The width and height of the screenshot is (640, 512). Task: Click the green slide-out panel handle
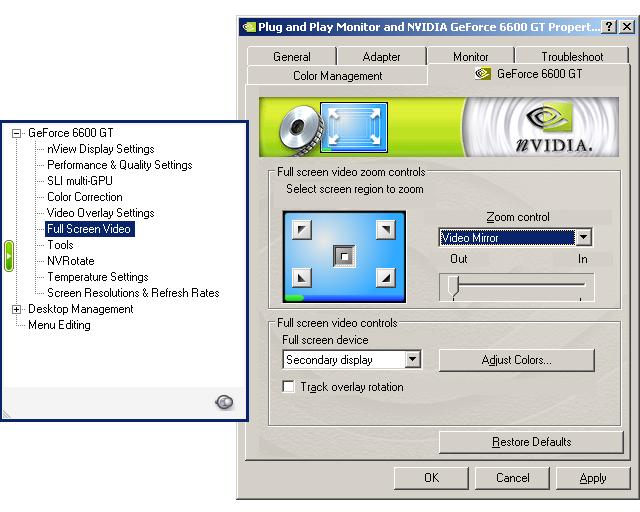pyautogui.click(x=8, y=256)
